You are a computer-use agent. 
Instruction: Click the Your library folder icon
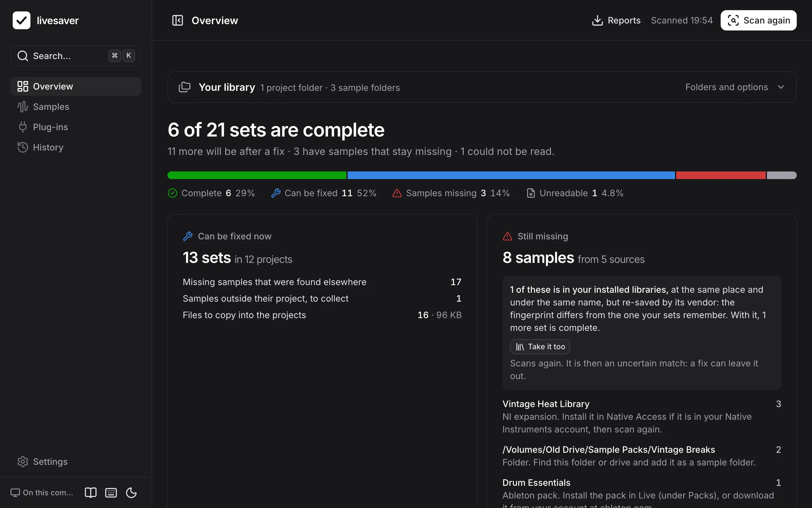pyautogui.click(x=185, y=87)
